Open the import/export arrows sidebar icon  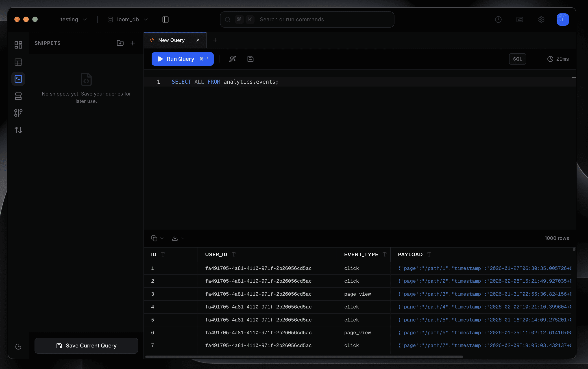(x=18, y=130)
